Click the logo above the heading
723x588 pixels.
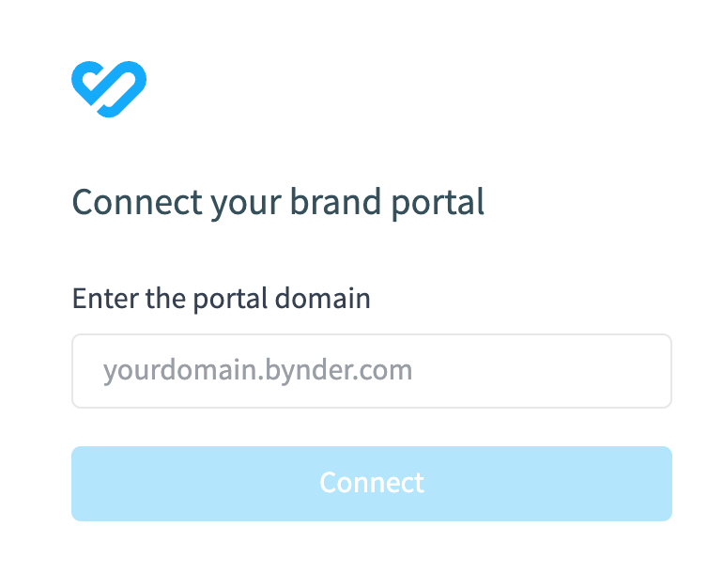109,89
